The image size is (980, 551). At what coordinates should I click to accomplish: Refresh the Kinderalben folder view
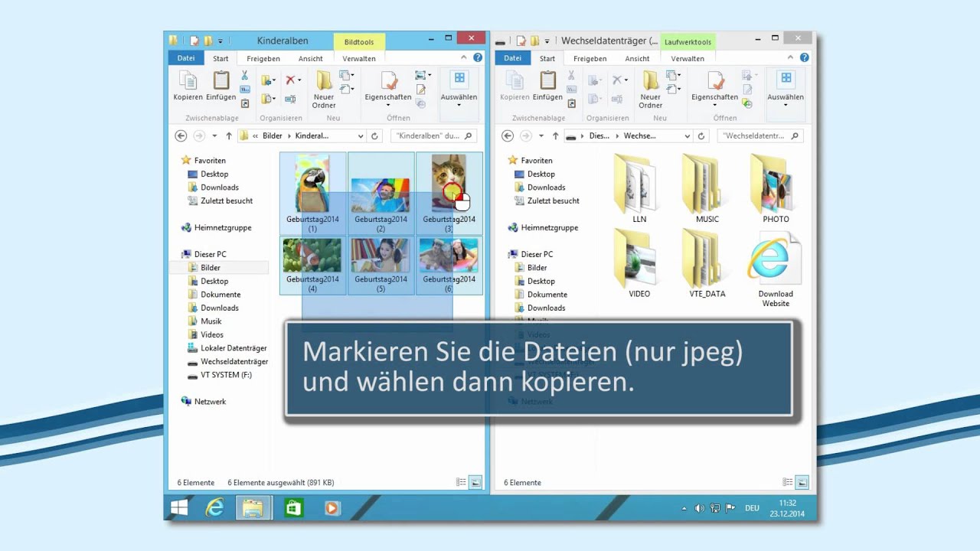coord(374,135)
